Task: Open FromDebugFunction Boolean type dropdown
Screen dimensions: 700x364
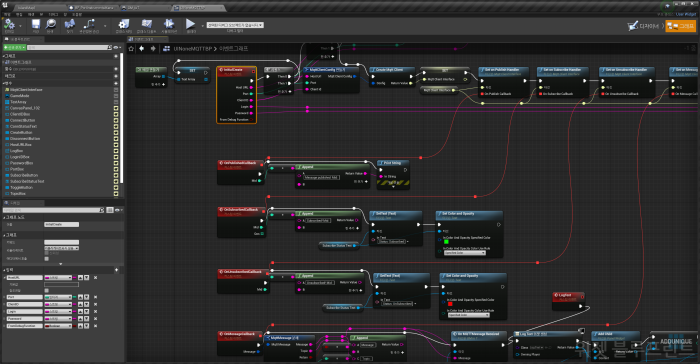Action: point(58,326)
